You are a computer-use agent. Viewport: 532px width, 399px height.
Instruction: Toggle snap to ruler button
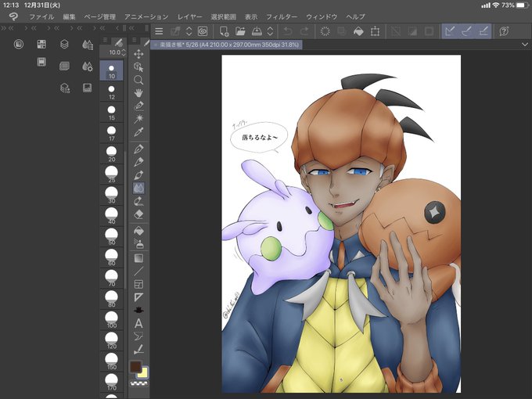click(x=450, y=31)
